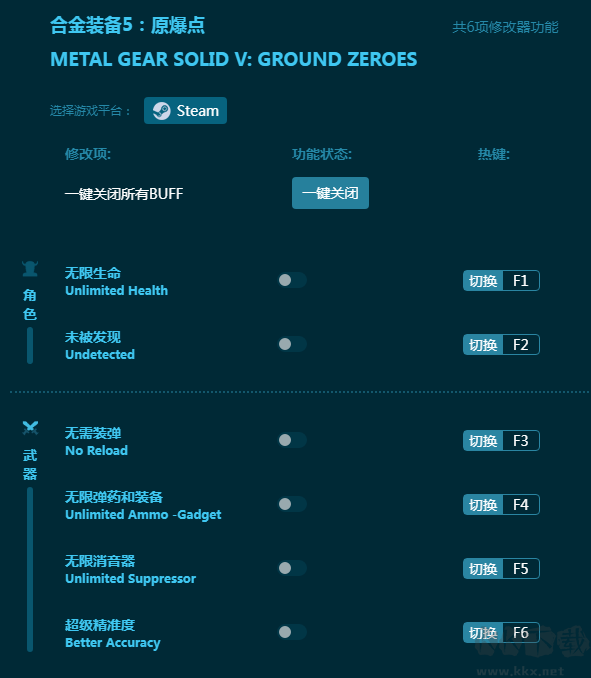Viewport: 591px width, 678px height.
Task: Click the F2 hotkey switch button
Action: [x=483, y=345]
